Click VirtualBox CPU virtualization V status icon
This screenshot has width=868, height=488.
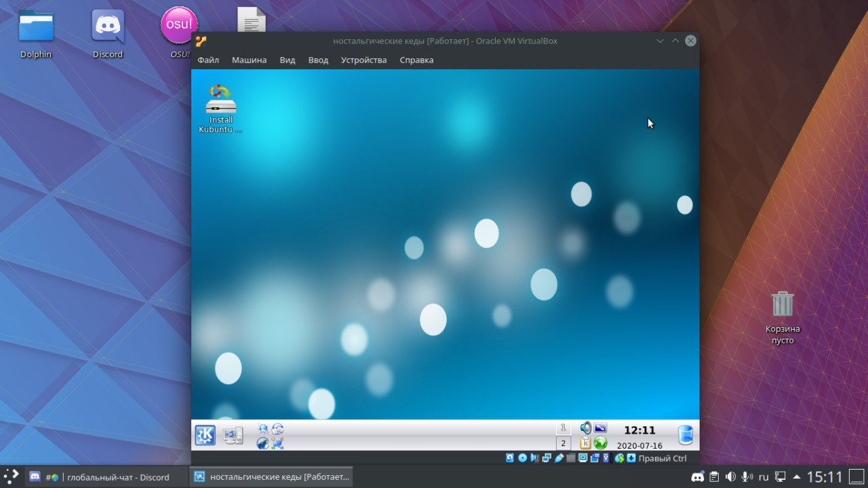click(606, 458)
